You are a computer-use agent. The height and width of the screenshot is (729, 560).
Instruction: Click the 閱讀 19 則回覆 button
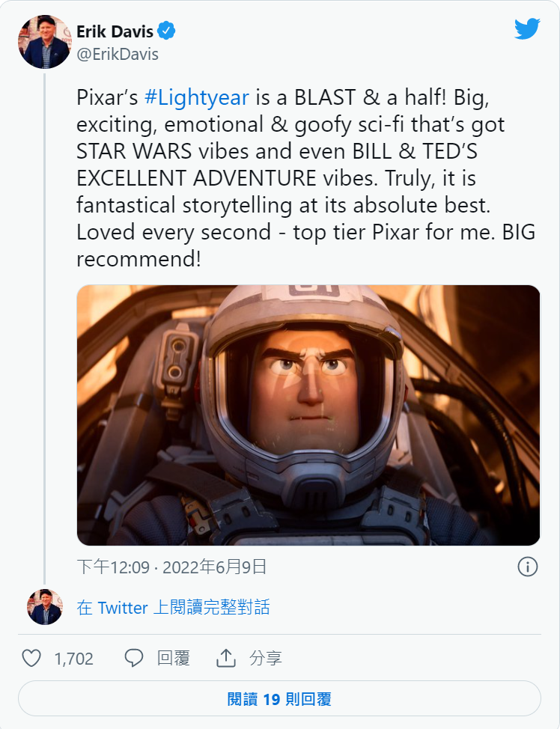279,698
